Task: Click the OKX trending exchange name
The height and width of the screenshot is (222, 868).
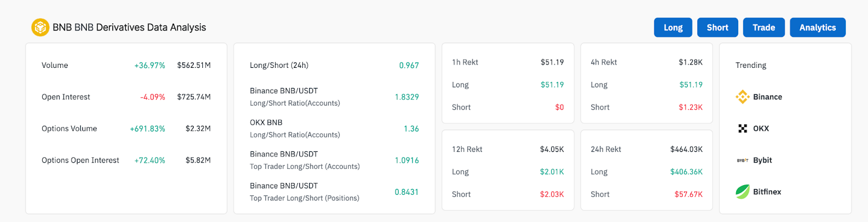Action: (761, 129)
